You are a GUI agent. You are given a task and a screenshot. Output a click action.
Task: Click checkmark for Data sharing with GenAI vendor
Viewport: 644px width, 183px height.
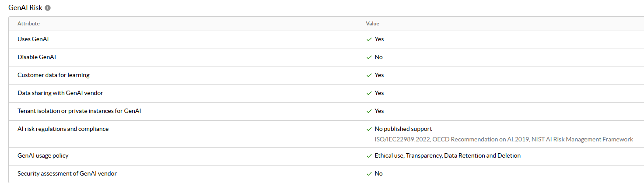369,93
